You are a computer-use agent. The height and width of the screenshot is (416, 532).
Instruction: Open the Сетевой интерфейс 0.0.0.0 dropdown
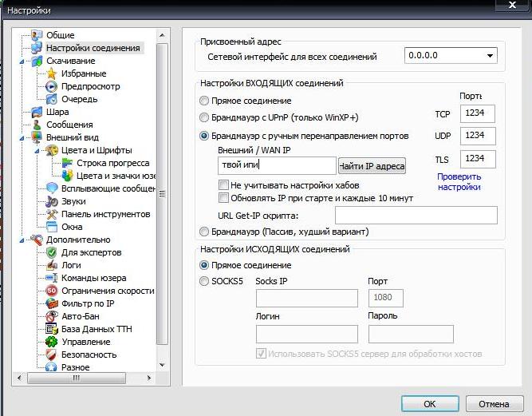pos(451,55)
